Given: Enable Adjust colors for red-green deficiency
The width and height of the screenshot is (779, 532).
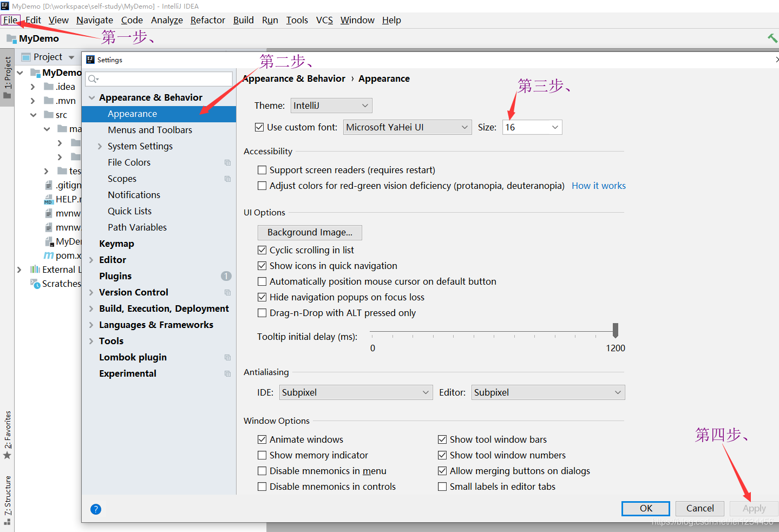Looking at the screenshot, I should (x=262, y=186).
